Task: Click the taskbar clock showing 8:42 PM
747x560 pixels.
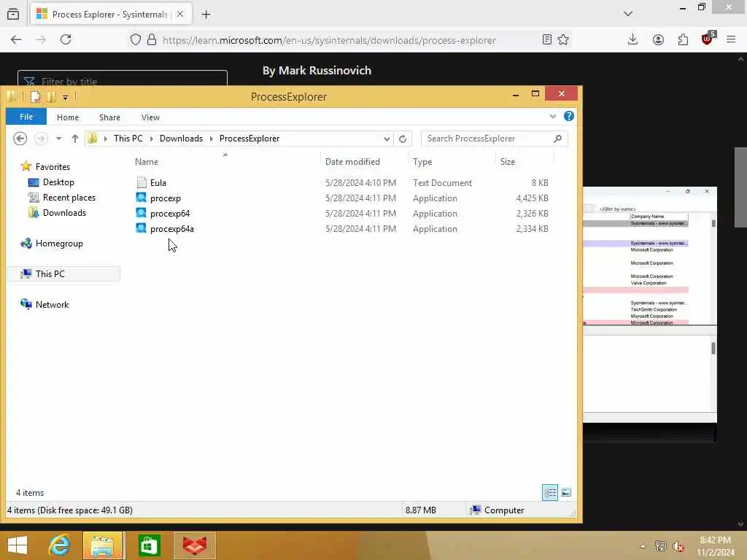Action: click(x=715, y=545)
